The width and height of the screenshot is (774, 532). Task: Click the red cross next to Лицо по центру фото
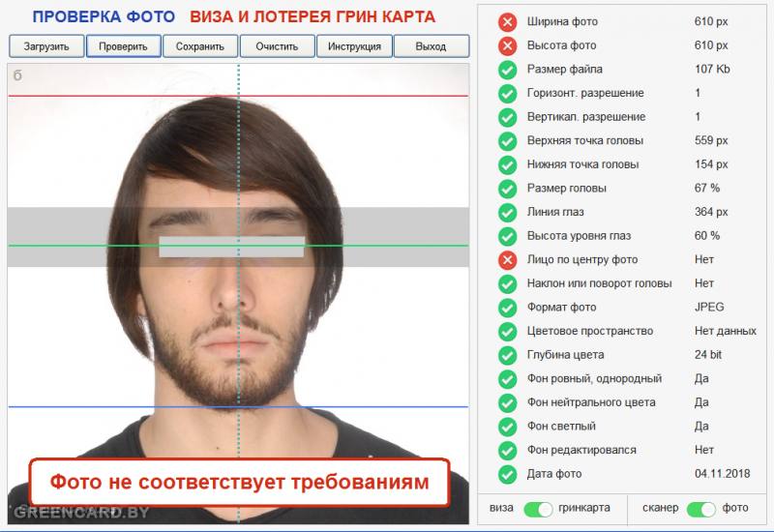coord(507,260)
